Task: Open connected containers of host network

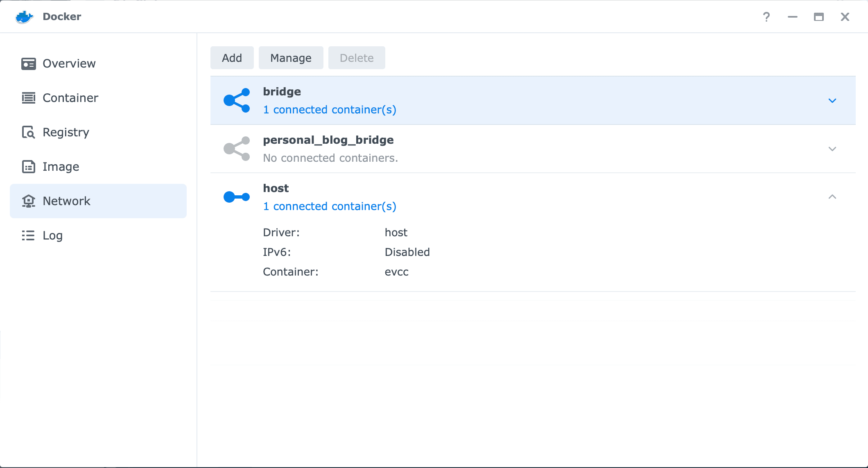Action: 330,206
